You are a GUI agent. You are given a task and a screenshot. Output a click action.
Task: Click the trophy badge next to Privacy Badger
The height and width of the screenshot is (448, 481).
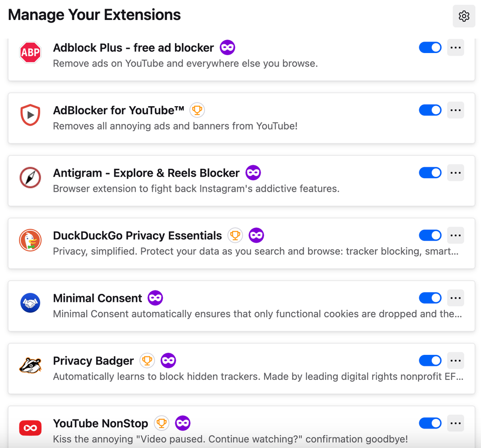[147, 360]
